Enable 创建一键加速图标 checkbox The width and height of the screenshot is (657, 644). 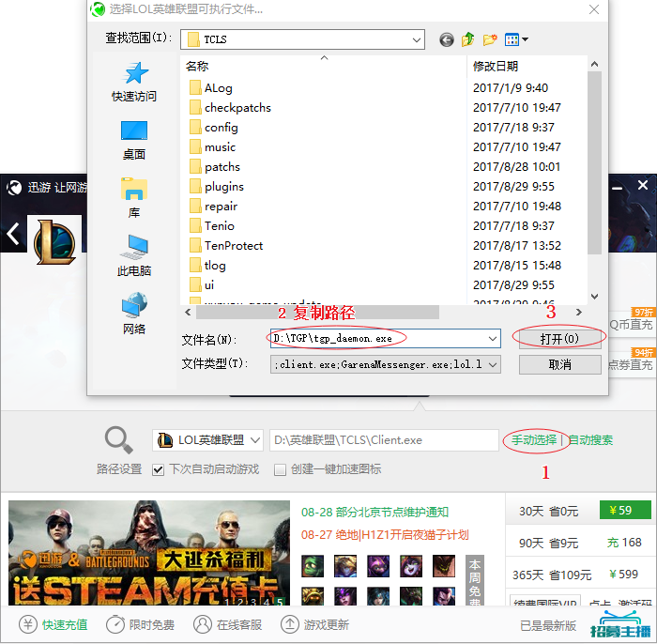click(x=280, y=469)
